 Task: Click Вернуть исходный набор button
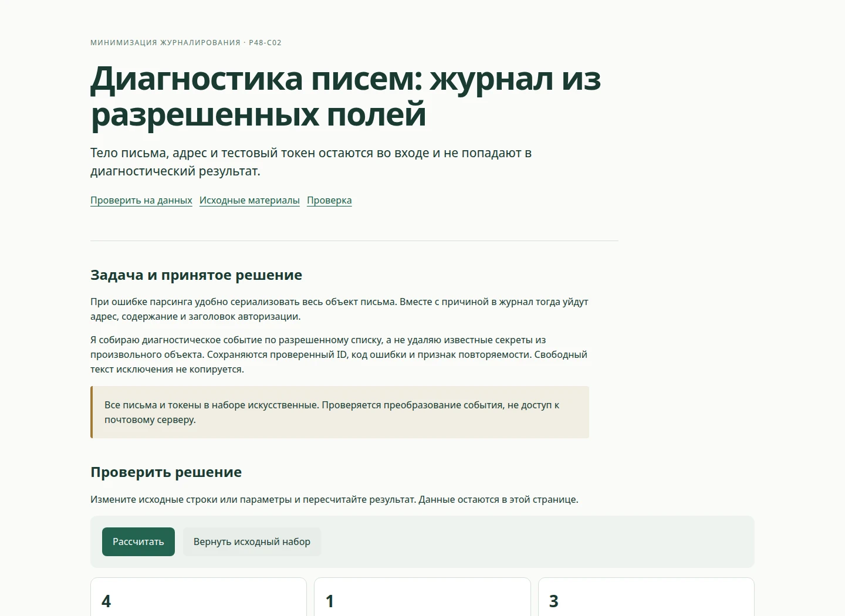point(252,541)
